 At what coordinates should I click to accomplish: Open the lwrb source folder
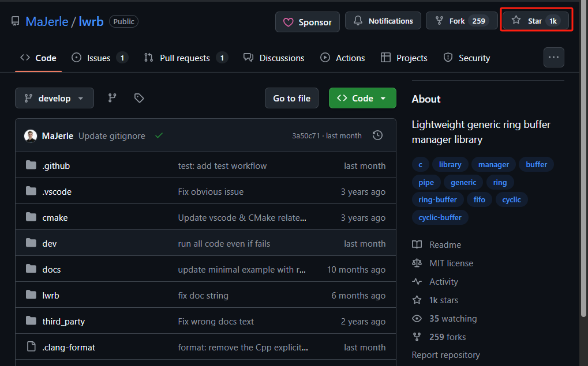tap(51, 296)
